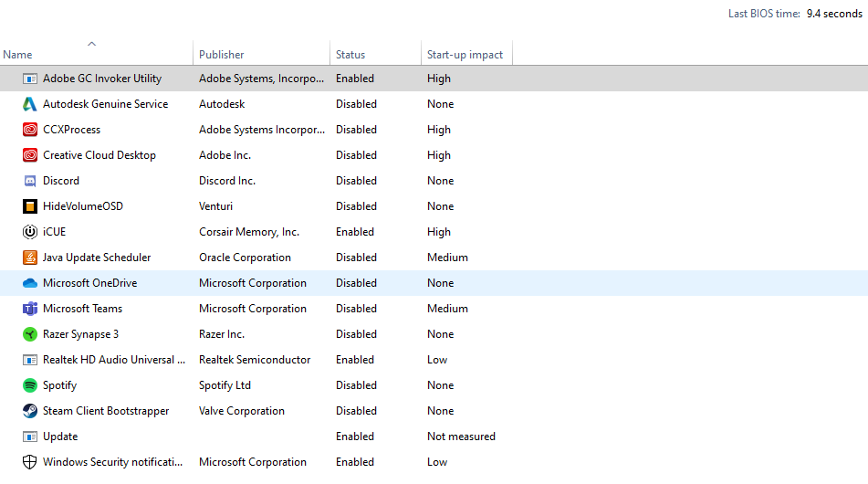The width and height of the screenshot is (868, 484).
Task: Select the CCXProcess name text
Action: click(x=72, y=130)
